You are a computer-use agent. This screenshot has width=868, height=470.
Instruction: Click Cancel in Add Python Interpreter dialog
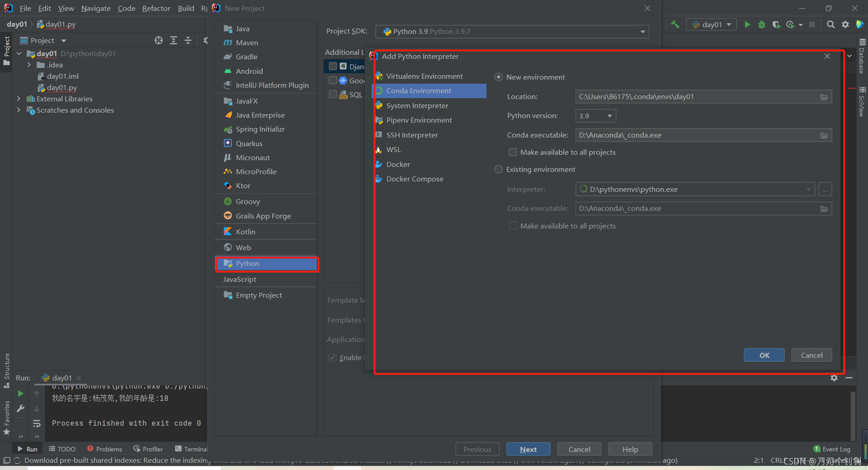click(x=811, y=355)
